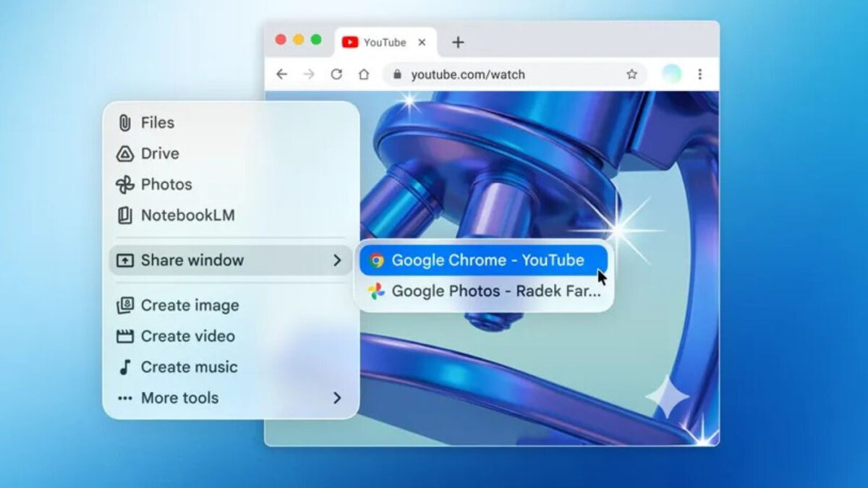Image resolution: width=868 pixels, height=488 pixels.
Task: Expand the Share window submenu chevron
Action: tap(337, 260)
